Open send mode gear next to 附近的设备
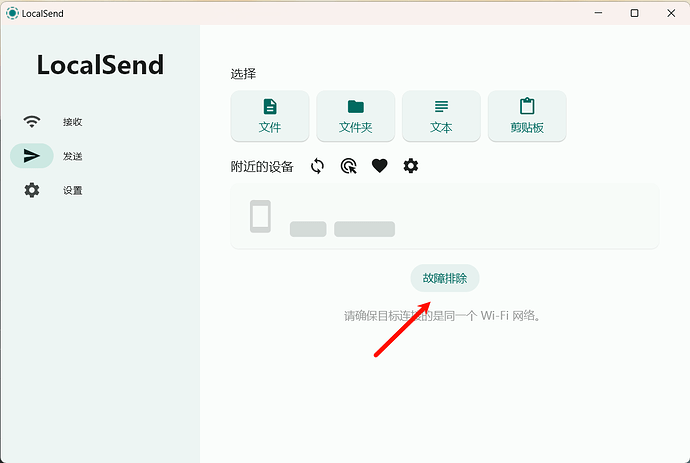Viewport: 690px width, 463px height. [411, 166]
